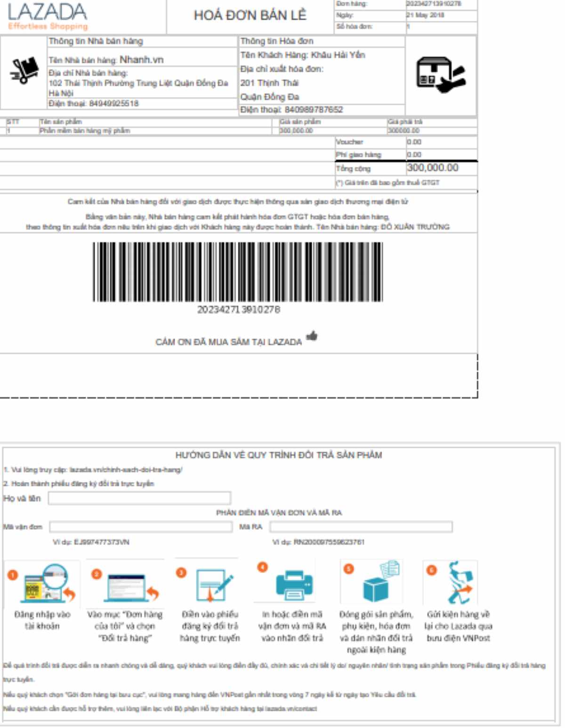The width and height of the screenshot is (565, 728).
Task: Click product row 'Phần mềm bán hàng mỹ phẩm'
Action: (85, 131)
